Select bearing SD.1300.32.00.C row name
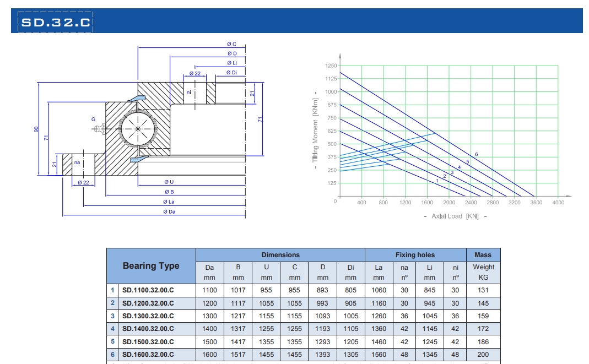This screenshot has height=364, width=589. coord(148,316)
